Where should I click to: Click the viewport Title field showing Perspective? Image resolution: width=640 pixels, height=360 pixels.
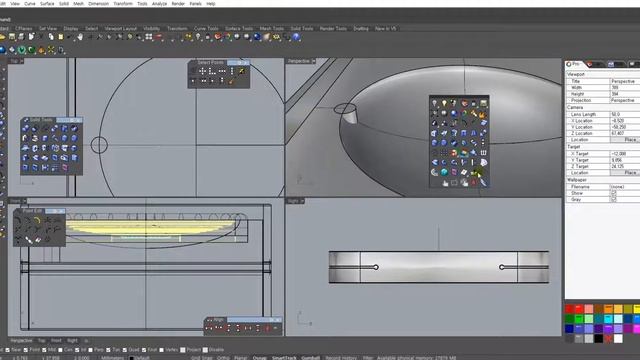[625, 81]
